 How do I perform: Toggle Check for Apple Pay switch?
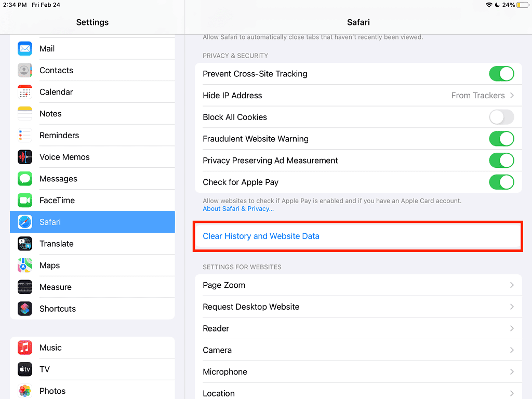(501, 182)
